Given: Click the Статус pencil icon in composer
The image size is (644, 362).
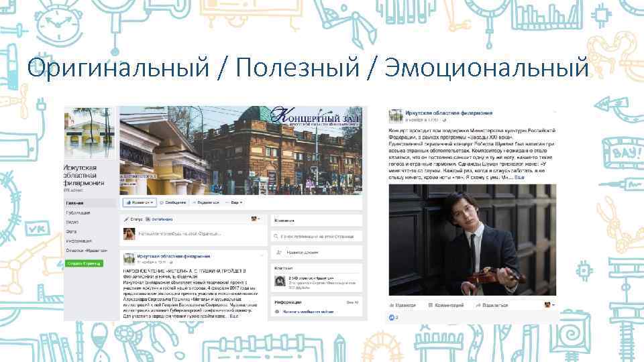Looking at the screenshot, I should click(127, 219).
